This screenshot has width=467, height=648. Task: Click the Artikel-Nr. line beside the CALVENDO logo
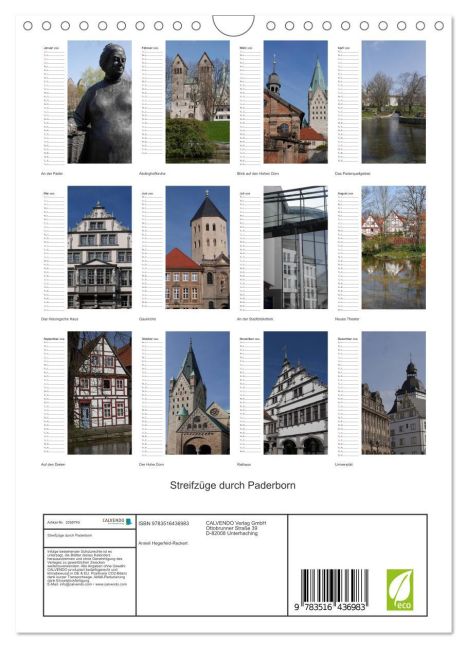pyautogui.click(x=64, y=522)
